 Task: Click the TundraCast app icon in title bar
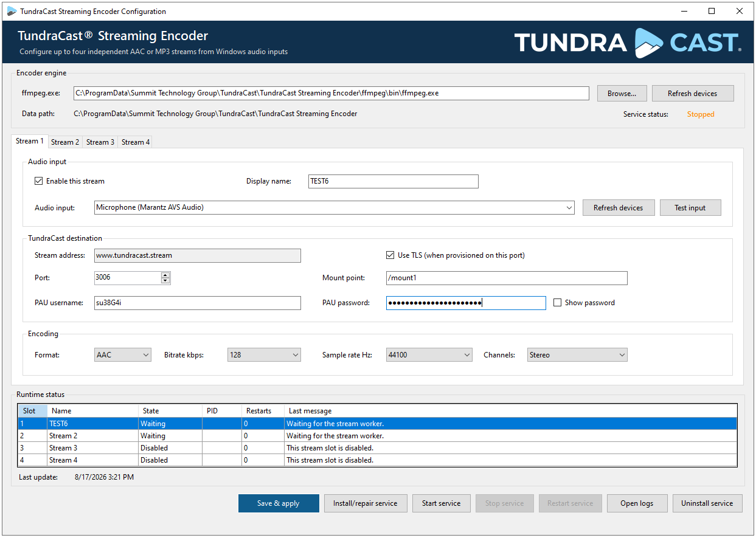point(12,11)
